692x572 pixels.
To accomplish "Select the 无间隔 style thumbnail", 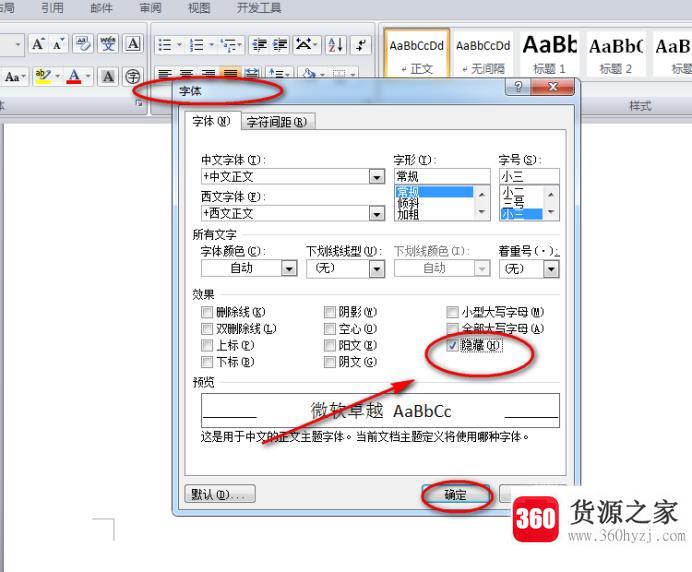I will point(483,54).
